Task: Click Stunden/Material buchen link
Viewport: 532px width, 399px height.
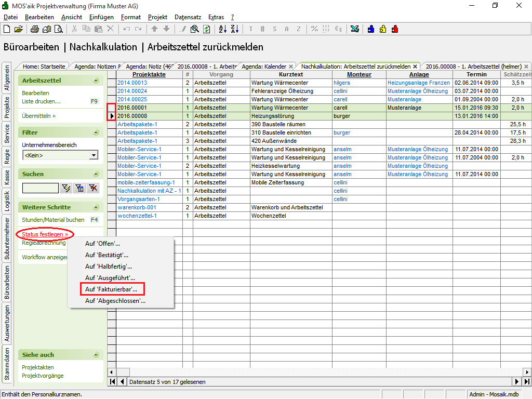Action: [53, 220]
